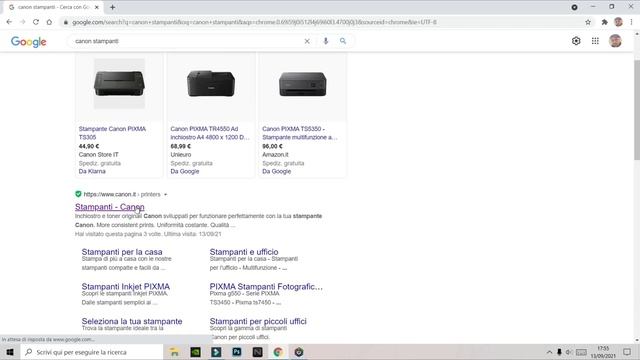
Task: Open the Stampante Canon PIXMA TS305 listing
Action: (x=112, y=133)
